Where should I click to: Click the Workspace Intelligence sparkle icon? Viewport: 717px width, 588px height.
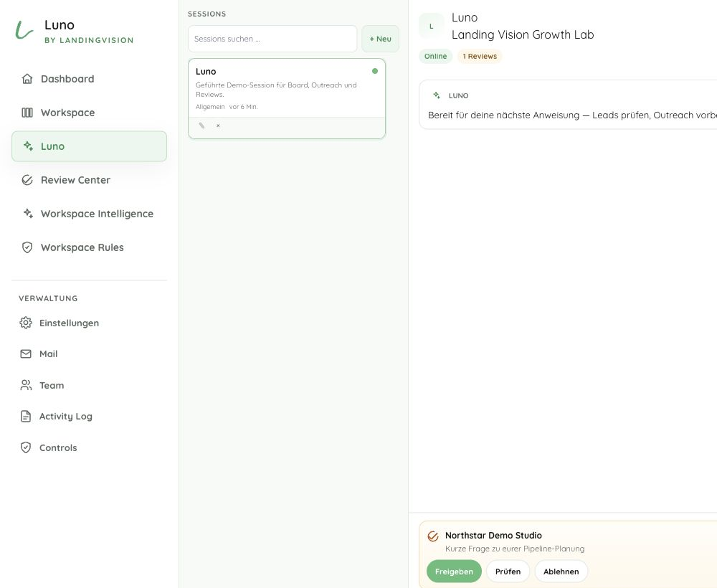[x=28, y=213]
